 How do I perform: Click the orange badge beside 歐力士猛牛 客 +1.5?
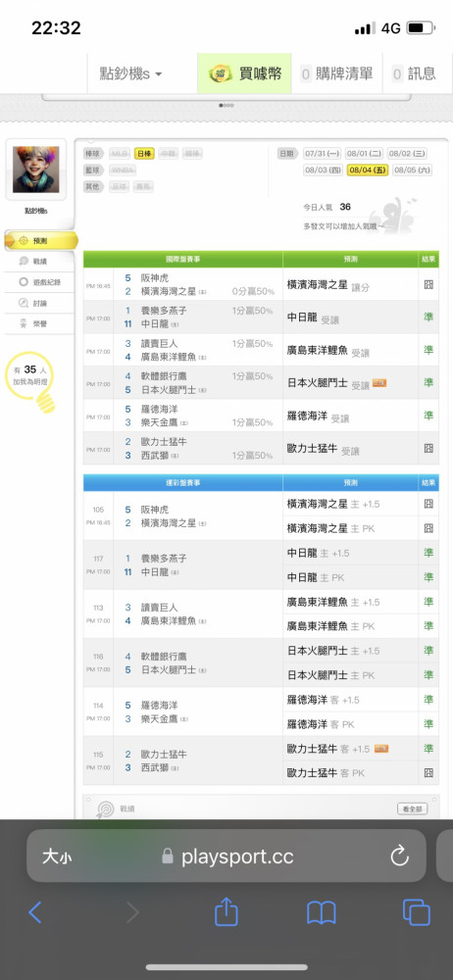click(x=381, y=748)
